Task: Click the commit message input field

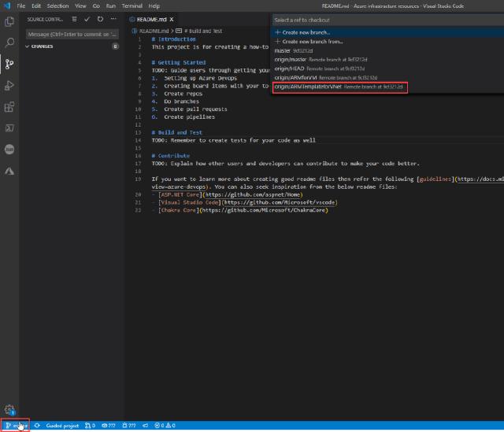Action: click(x=71, y=35)
